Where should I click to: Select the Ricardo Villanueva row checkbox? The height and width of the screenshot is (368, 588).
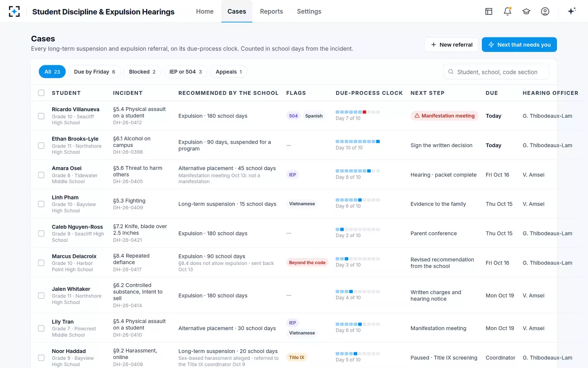click(x=41, y=116)
